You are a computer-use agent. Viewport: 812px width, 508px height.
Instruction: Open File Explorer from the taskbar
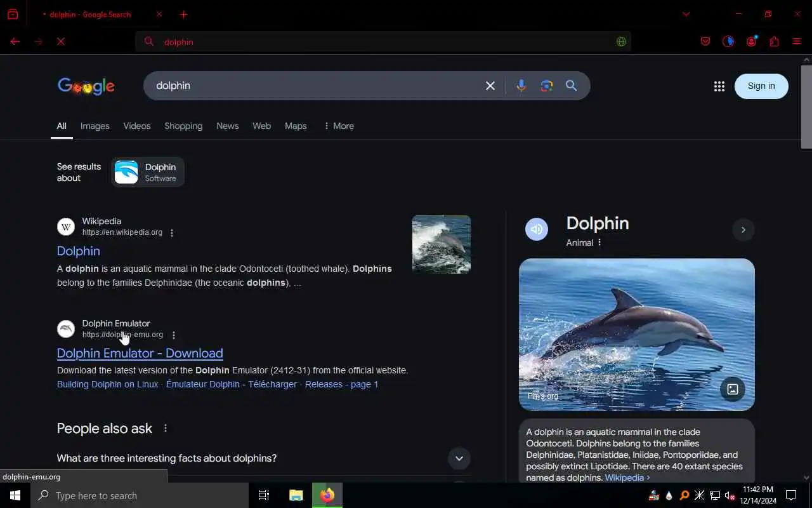click(x=296, y=495)
